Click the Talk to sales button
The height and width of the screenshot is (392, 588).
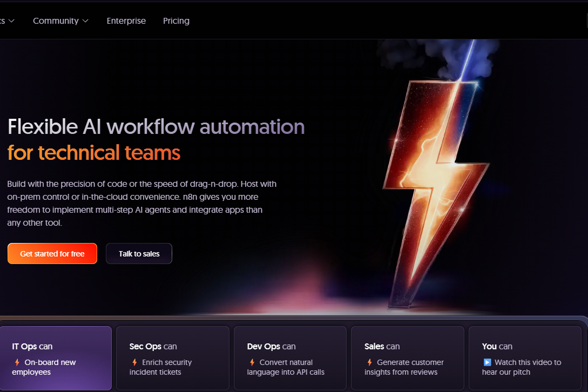coord(139,253)
